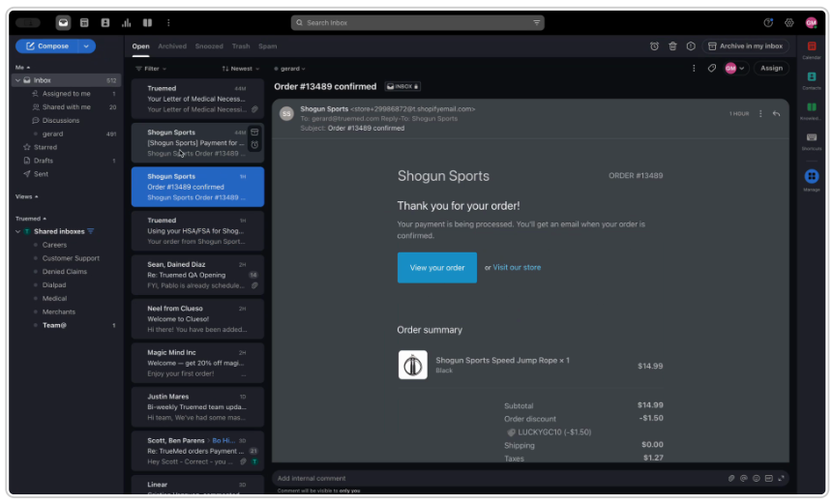Image resolution: width=833 pixels, height=504 pixels.
Task: Toggle the window switch at top left
Action: (28, 23)
